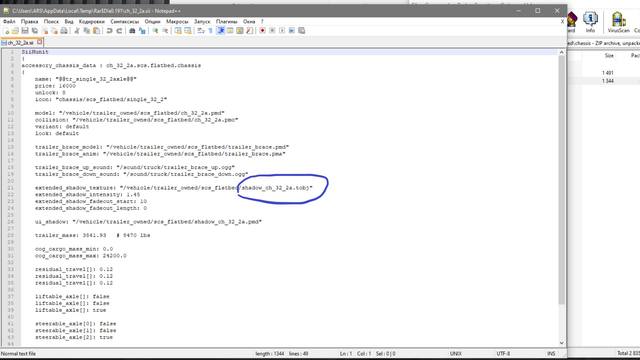Open the UTF-8 encoding selector in status bar
This screenshot has height=360, width=640.
click(x=503, y=353)
